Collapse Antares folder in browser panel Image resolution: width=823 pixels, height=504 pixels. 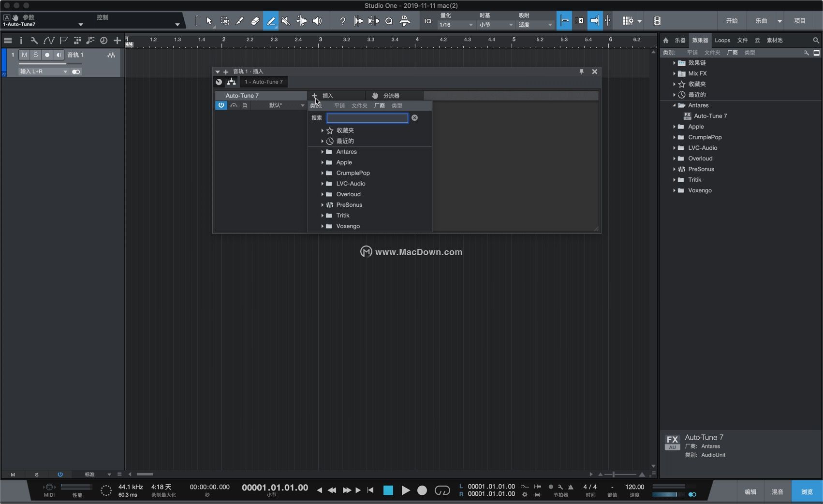pyautogui.click(x=674, y=105)
